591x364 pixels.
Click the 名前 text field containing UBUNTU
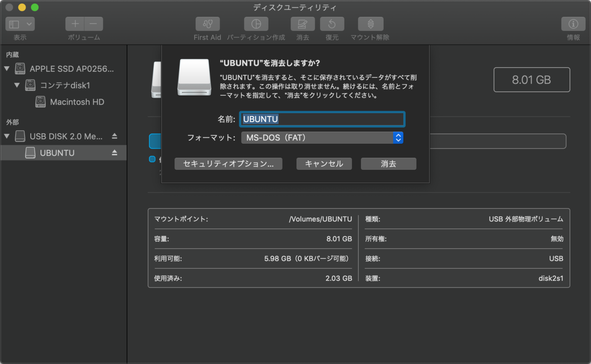click(x=322, y=119)
